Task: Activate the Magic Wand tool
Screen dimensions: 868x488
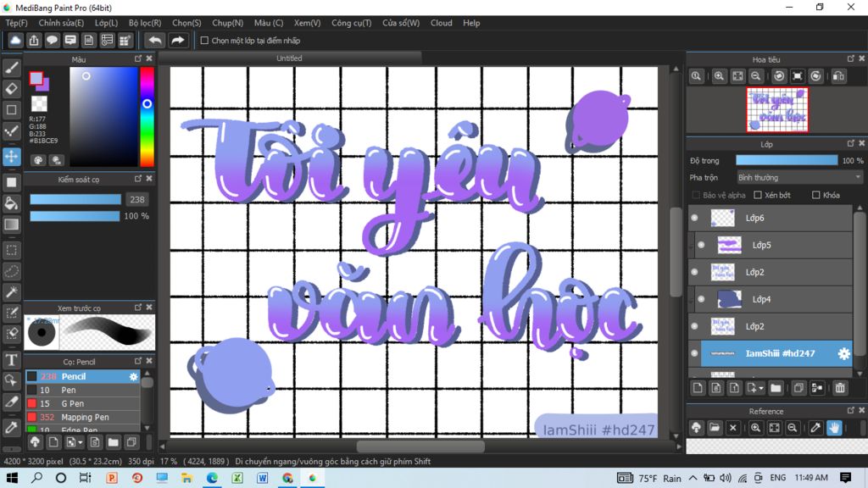Action: click(12, 292)
